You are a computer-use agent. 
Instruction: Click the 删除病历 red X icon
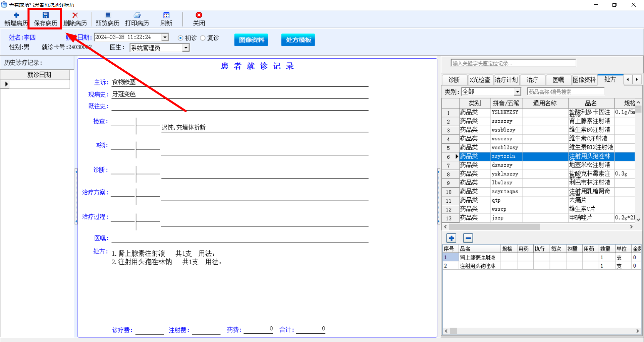coord(75,15)
